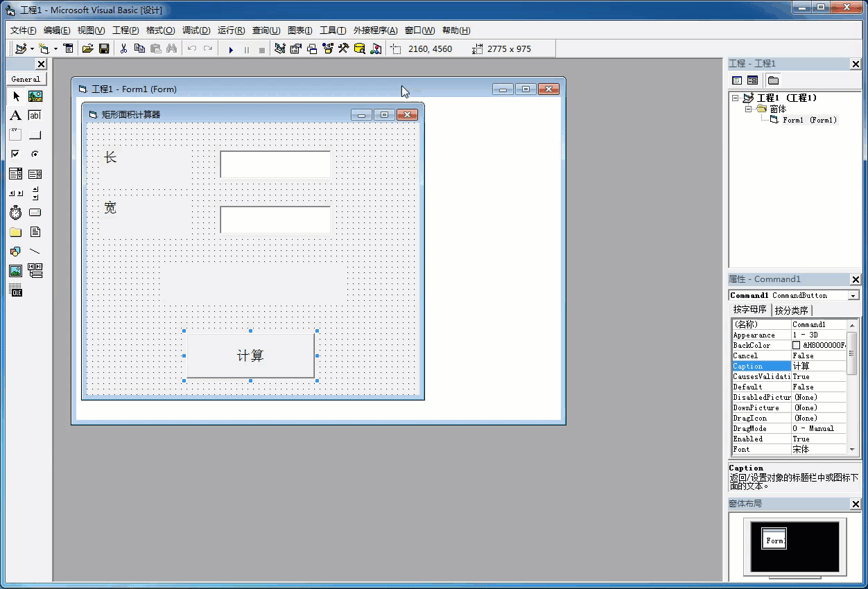
Task: Select the DriveListBox control tool
Action: click(35, 213)
